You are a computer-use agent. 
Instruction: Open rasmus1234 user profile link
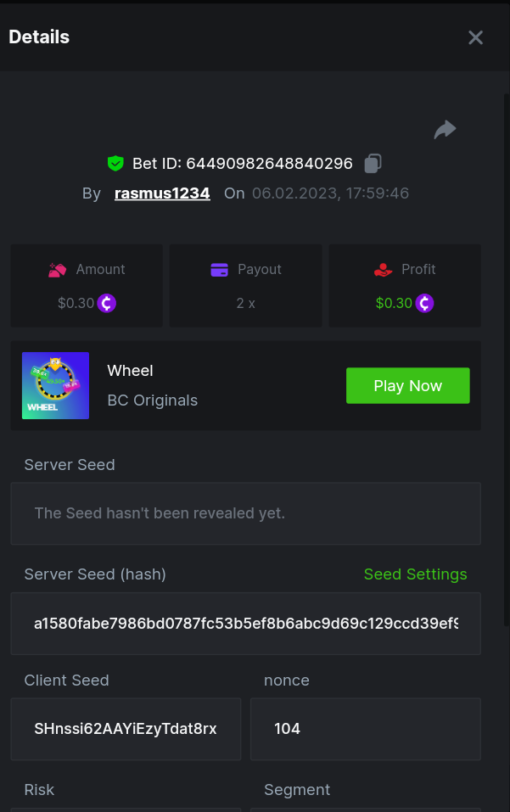[162, 193]
